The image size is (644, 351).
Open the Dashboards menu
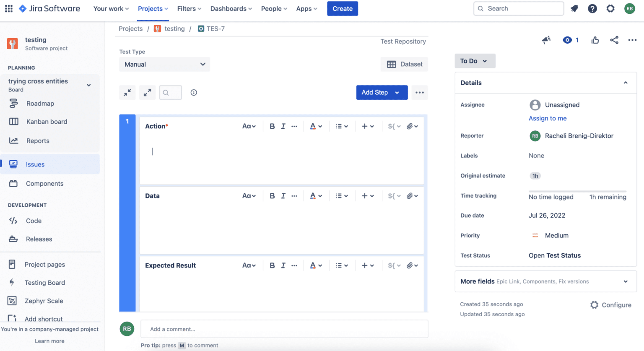[x=230, y=8]
